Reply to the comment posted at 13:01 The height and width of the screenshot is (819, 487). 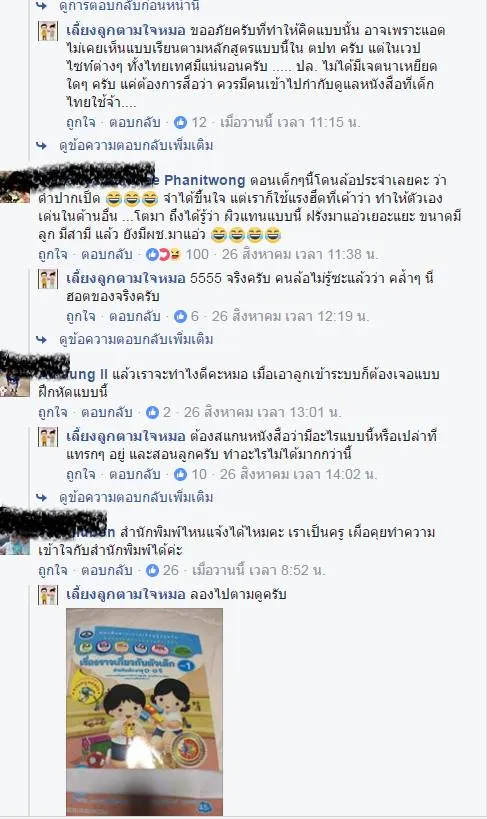click(107, 413)
